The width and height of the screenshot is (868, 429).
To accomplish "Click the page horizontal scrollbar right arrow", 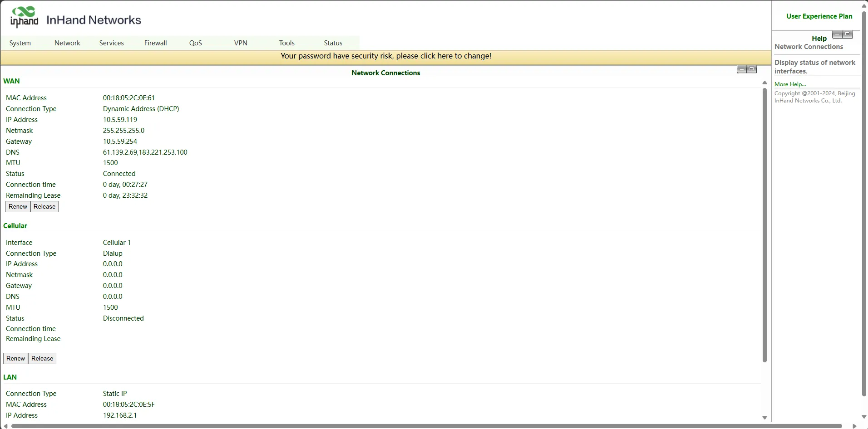I will click(854, 426).
